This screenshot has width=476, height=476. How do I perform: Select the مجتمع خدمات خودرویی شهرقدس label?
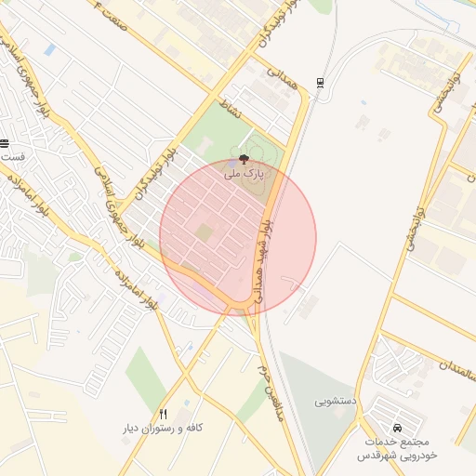(397, 448)
